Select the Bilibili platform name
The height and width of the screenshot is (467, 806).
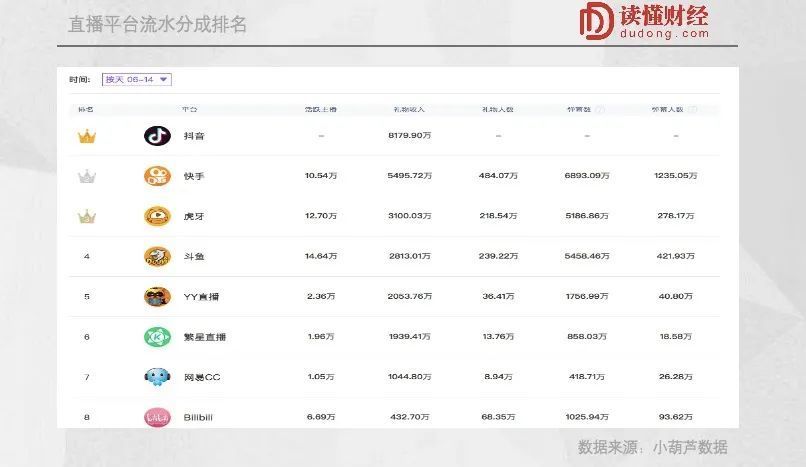[x=198, y=417]
